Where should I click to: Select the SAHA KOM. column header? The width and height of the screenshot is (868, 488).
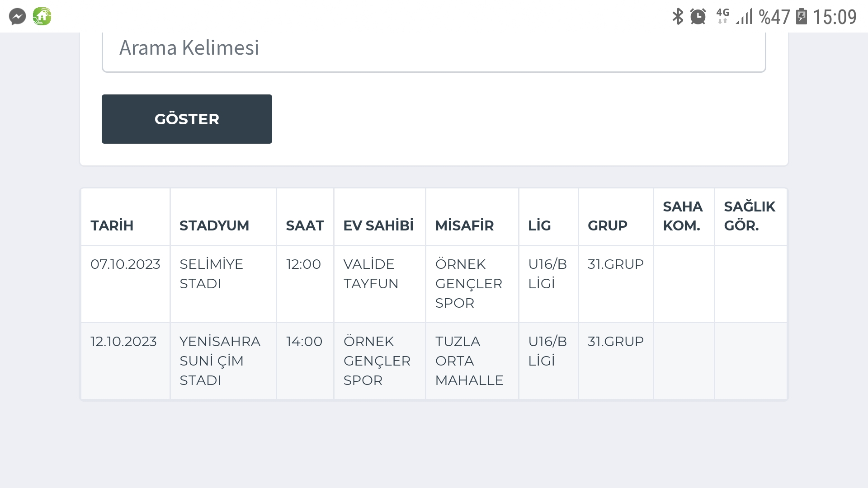click(x=684, y=217)
